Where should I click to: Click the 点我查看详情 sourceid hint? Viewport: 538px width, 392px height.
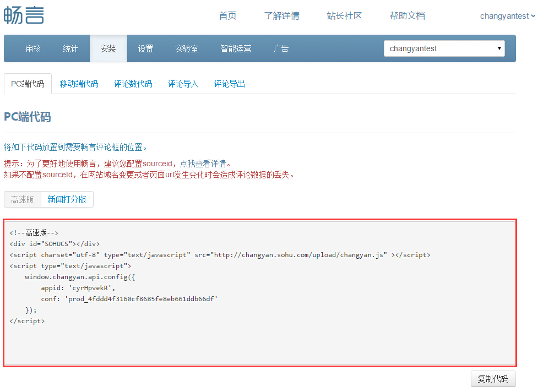click(x=203, y=164)
